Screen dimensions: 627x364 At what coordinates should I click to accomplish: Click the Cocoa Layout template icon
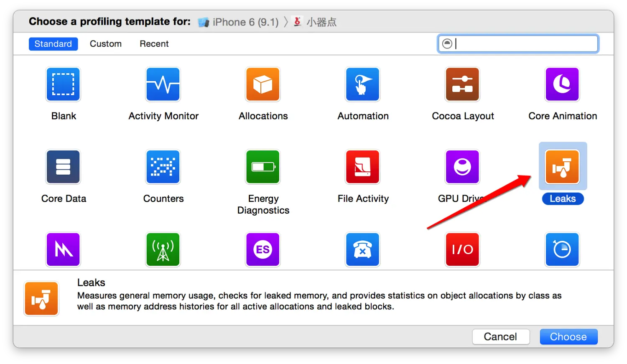462,84
